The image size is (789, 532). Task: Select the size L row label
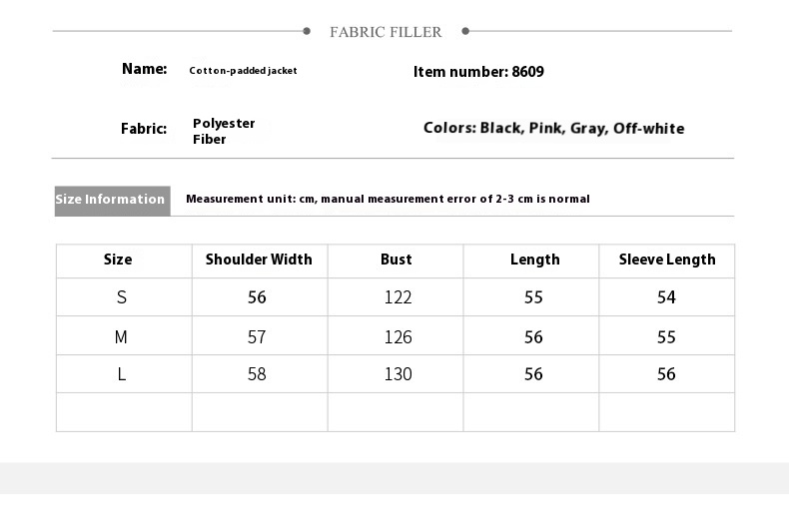click(x=122, y=374)
